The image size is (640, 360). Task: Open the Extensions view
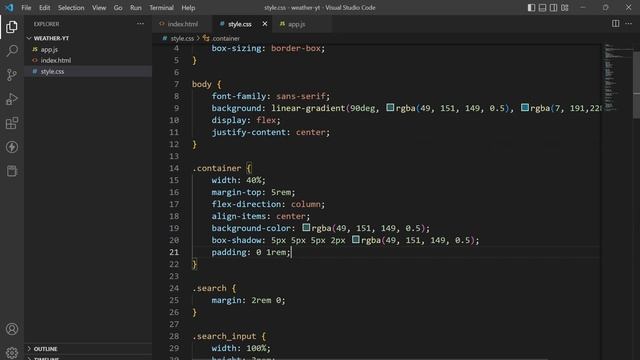[x=12, y=123]
